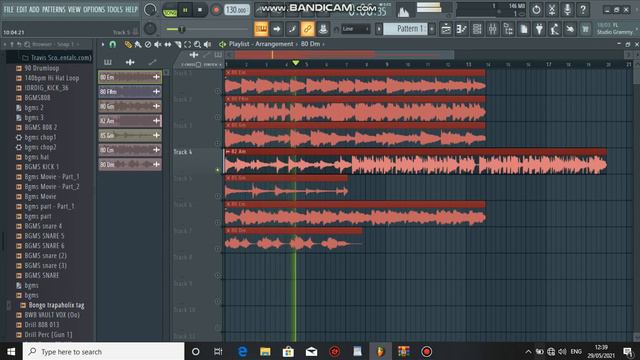Select the Slice tool in Playlist toolbar
The width and height of the screenshot is (640, 360).
click(178, 44)
